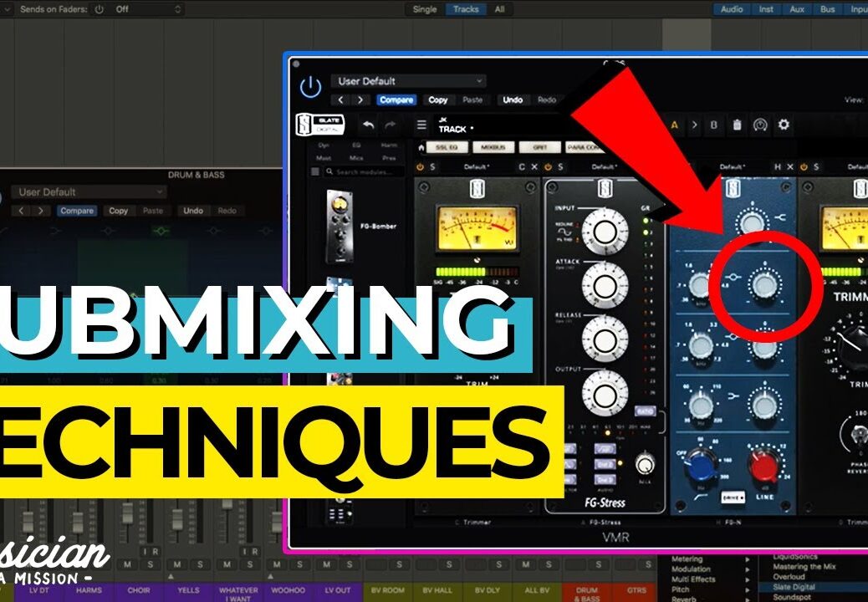Select the FG-Bomber module thumbnail
The height and width of the screenshot is (602, 868).
[340, 227]
